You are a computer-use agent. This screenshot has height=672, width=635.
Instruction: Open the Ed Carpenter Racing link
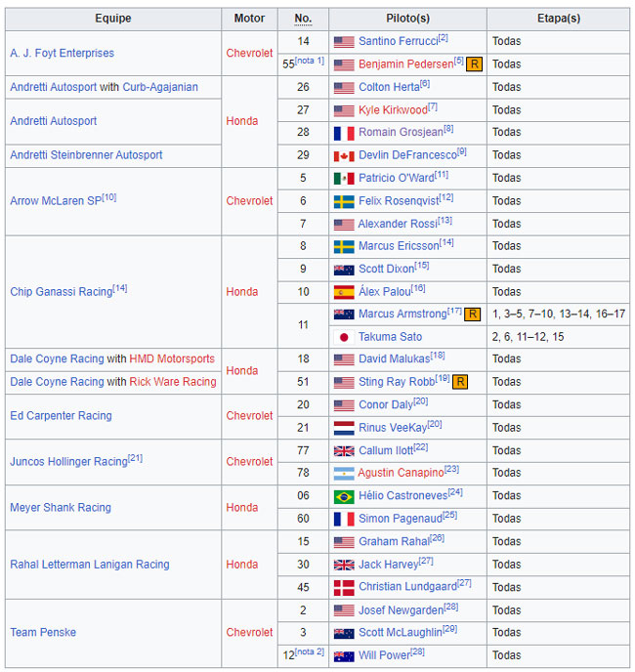[x=61, y=416]
